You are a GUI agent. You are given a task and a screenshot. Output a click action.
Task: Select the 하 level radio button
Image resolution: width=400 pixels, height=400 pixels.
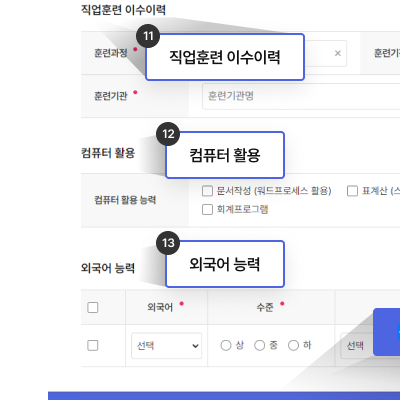(x=293, y=345)
